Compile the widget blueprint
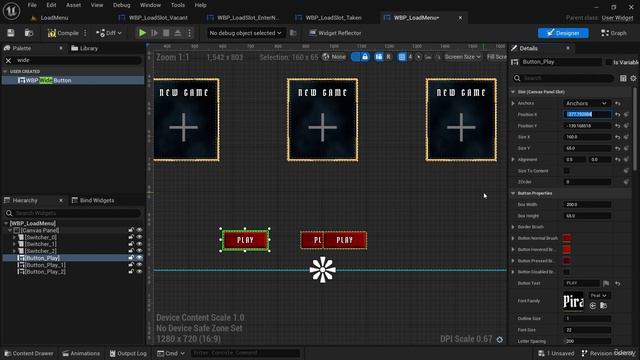 tap(63, 33)
